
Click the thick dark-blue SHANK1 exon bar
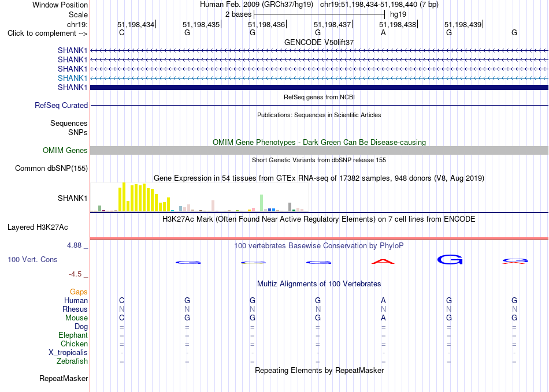coord(320,87)
